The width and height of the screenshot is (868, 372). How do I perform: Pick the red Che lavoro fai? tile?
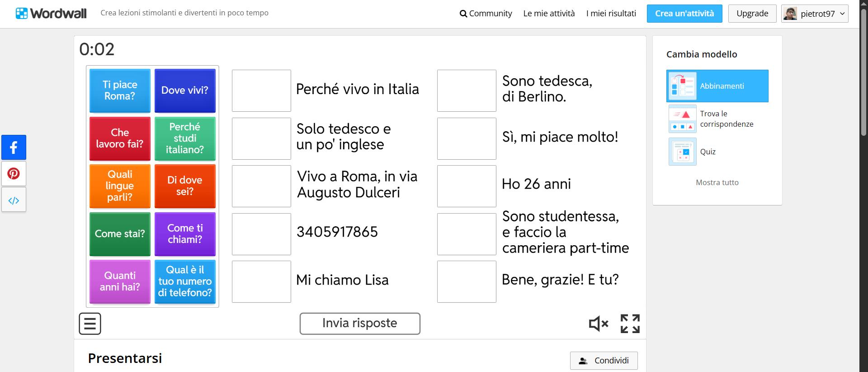click(120, 138)
